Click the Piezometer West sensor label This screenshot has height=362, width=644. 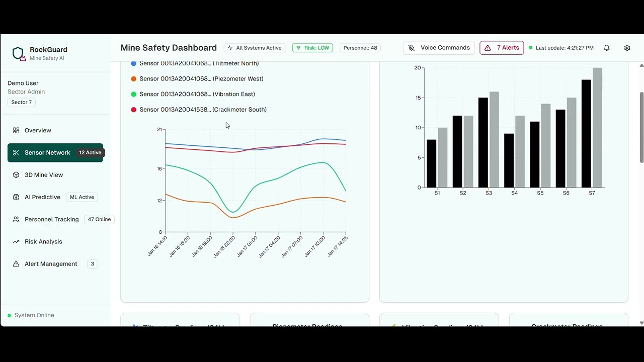click(x=201, y=79)
